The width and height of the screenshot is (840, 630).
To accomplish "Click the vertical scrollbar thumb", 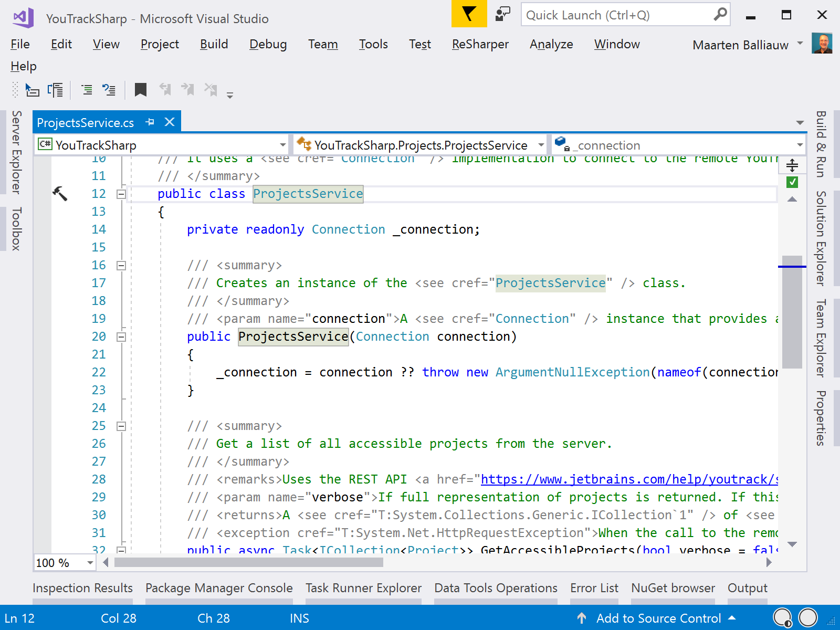I will coord(792,312).
